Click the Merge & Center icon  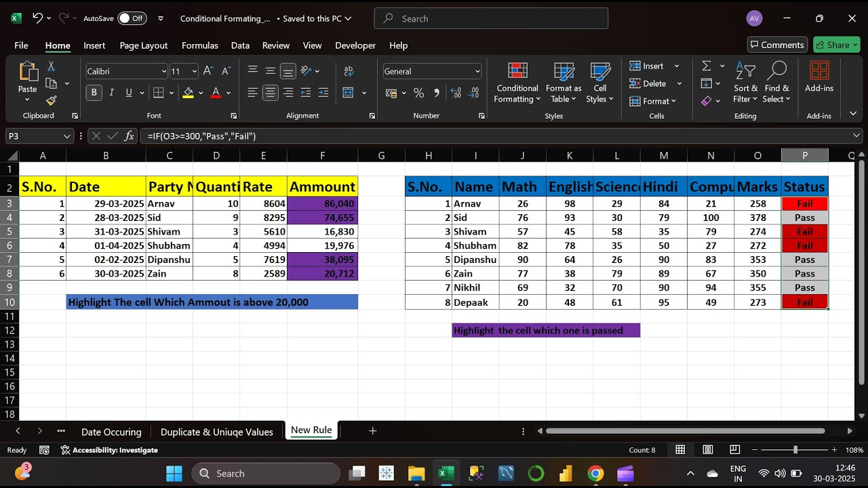pos(348,93)
